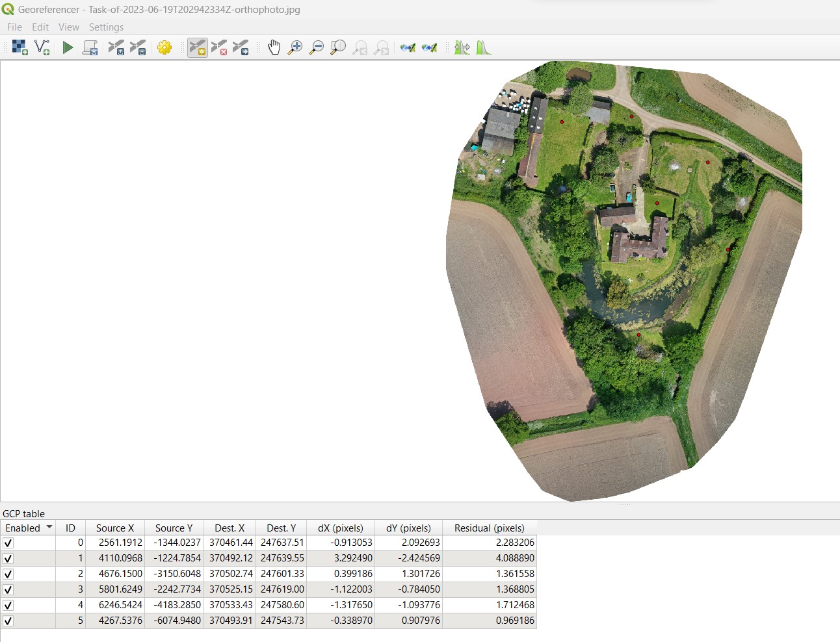Activate the Pan hand tool
The width and height of the screenshot is (840, 642).
pyautogui.click(x=274, y=47)
